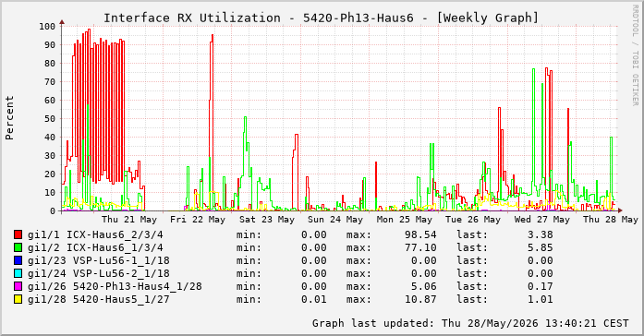Click the min value 0.01
Screen dimensions: 644x336
(314, 299)
